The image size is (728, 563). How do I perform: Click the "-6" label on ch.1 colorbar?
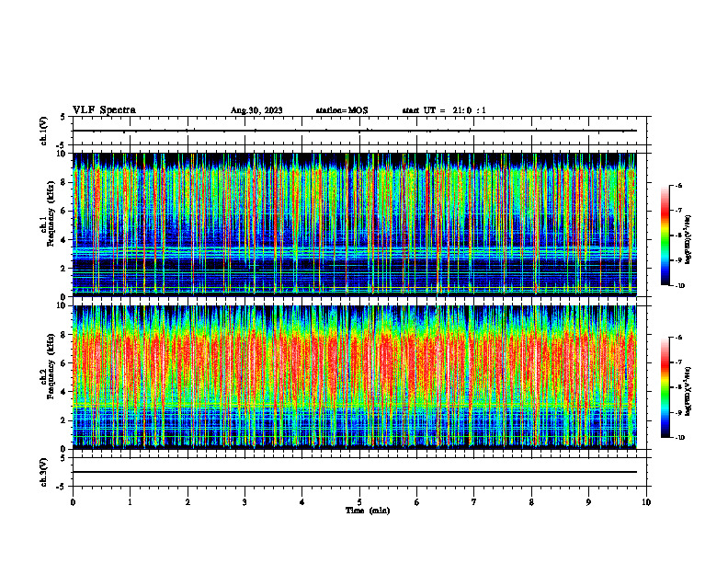(x=678, y=185)
